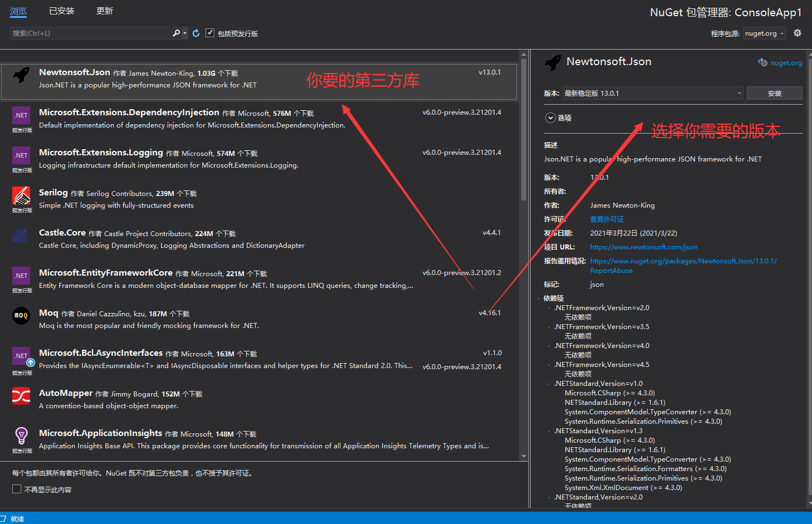The width and height of the screenshot is (812, 524).
Task: Click the Microsoft.CSharp dependency under NETStandard v1.0
Action: click(610, 393)
